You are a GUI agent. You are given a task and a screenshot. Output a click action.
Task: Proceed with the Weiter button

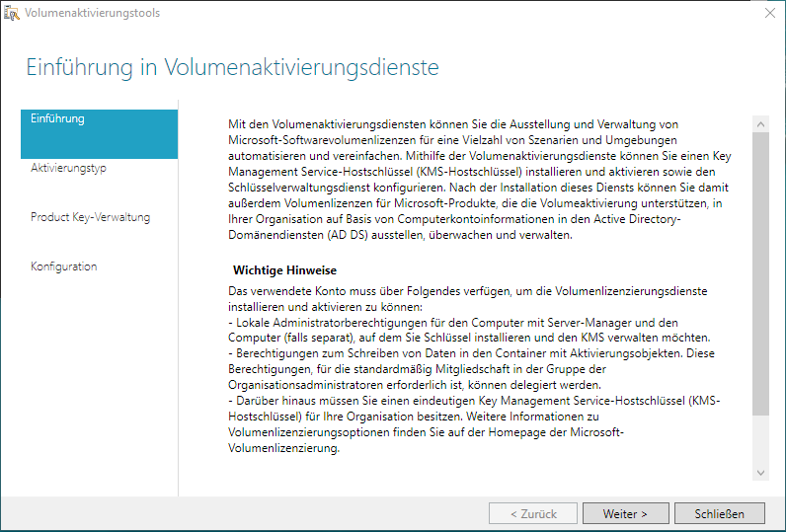625,513
